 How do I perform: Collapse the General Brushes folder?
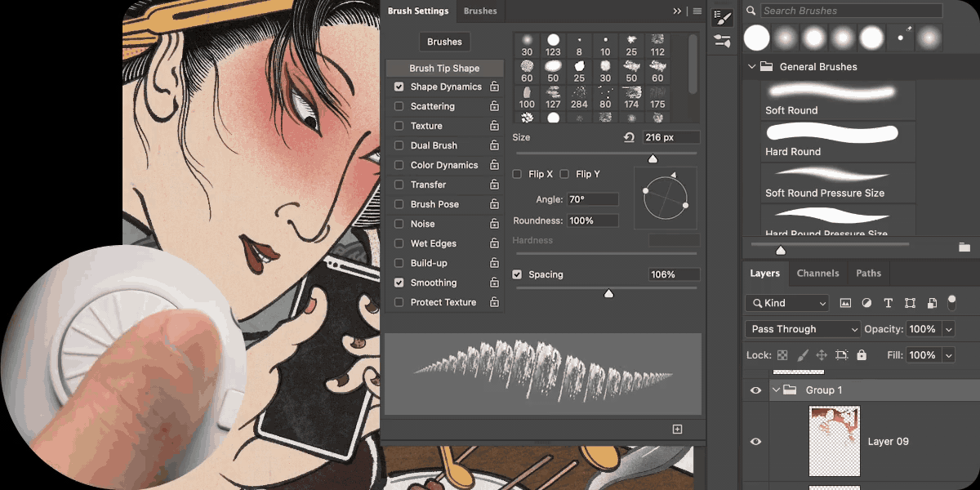click(751, 67)
